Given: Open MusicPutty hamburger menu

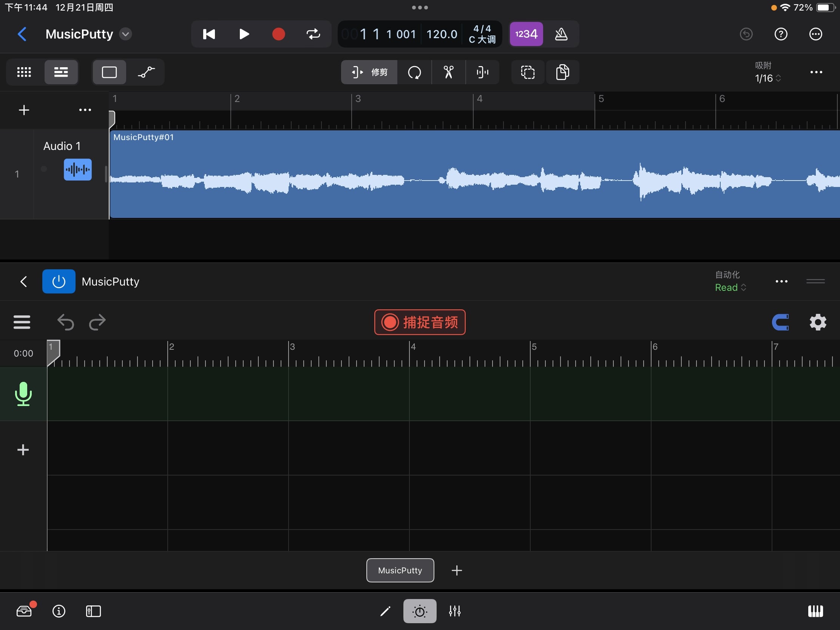Looking at the screenshot, I should click(x=22, y=323).
